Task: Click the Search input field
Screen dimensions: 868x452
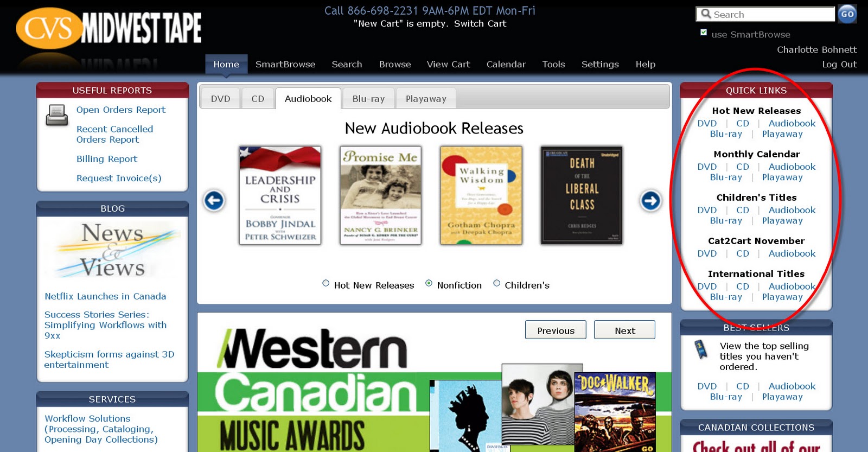Action: pos(765,14)
